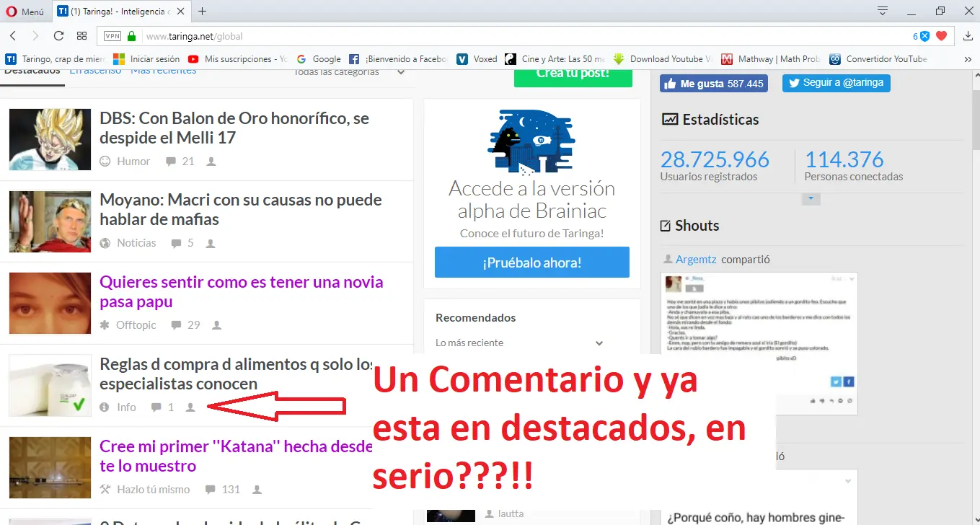
Task: Open the Download Youtube Vi bookmark
Action: coord(663,59)
